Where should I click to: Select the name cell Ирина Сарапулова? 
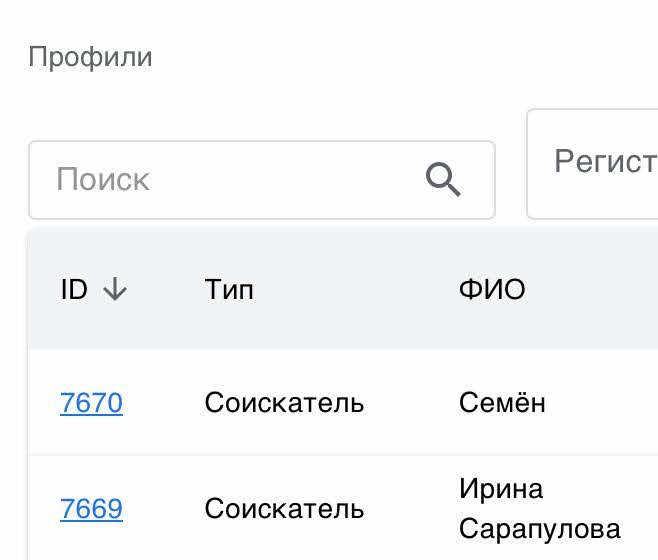(x=539, y=509)
